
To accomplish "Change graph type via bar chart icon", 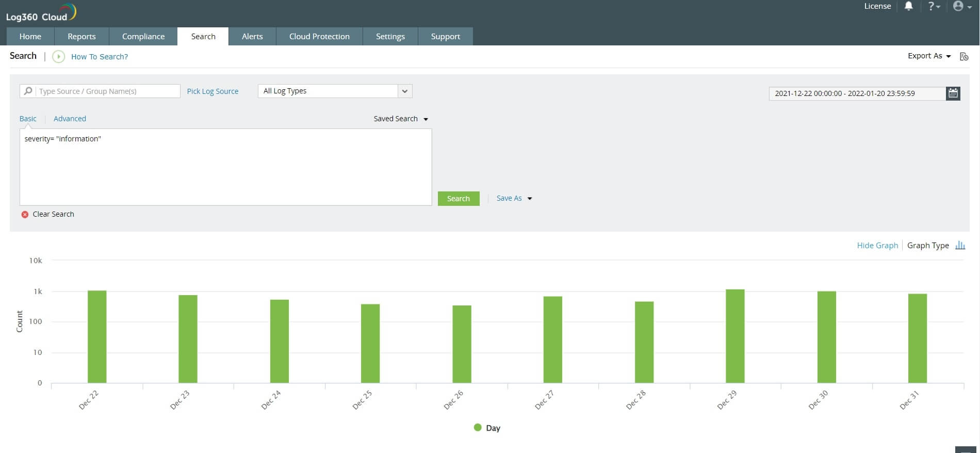I will (x=960, y=245).
